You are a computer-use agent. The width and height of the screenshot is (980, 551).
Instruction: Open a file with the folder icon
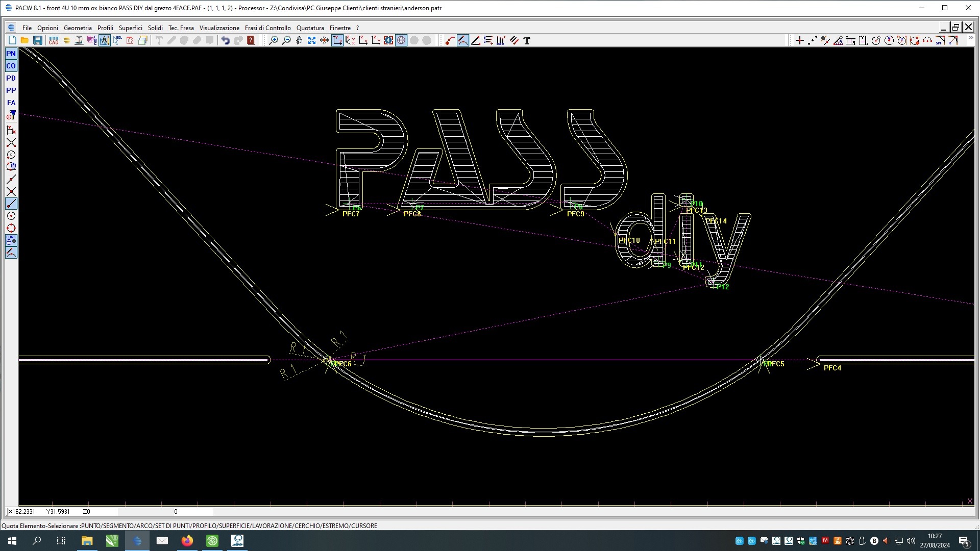click(x=24, y=40)
